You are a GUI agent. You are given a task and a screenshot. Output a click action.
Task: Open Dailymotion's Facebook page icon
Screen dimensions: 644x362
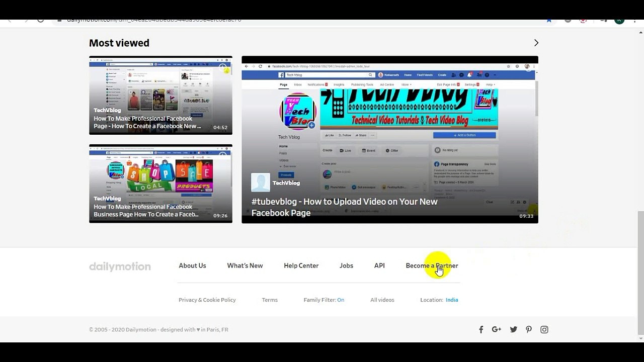(481, 330)
